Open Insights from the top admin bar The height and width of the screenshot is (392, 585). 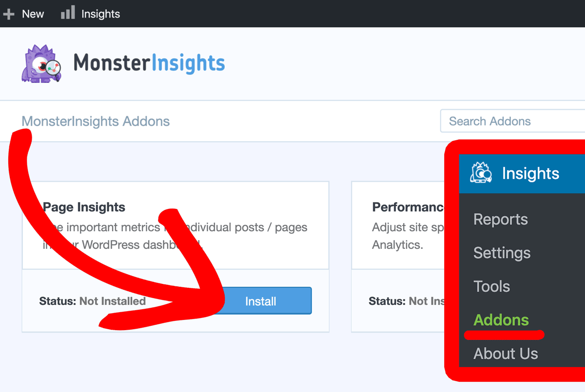[91, 14]
